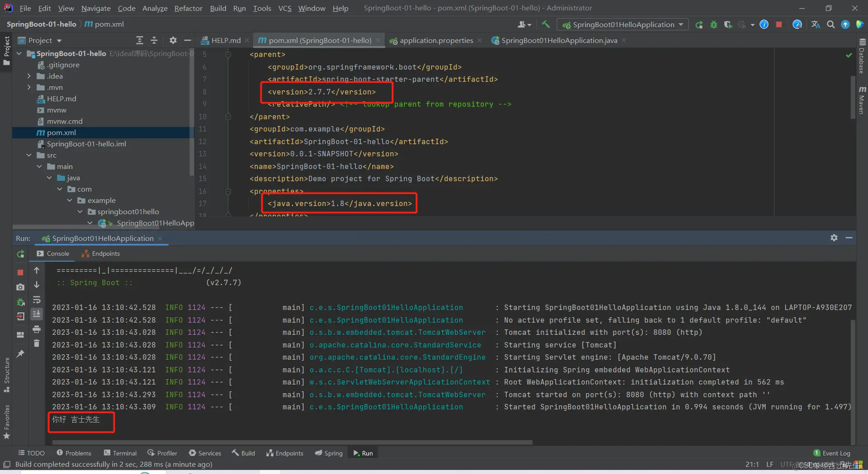Open the Terminal tool window
868x474 pixels.
click(x=120, y=453)
